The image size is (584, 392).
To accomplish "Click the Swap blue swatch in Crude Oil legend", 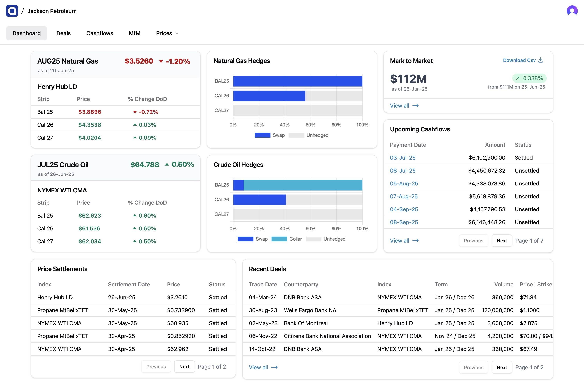I will coord(245,239).
